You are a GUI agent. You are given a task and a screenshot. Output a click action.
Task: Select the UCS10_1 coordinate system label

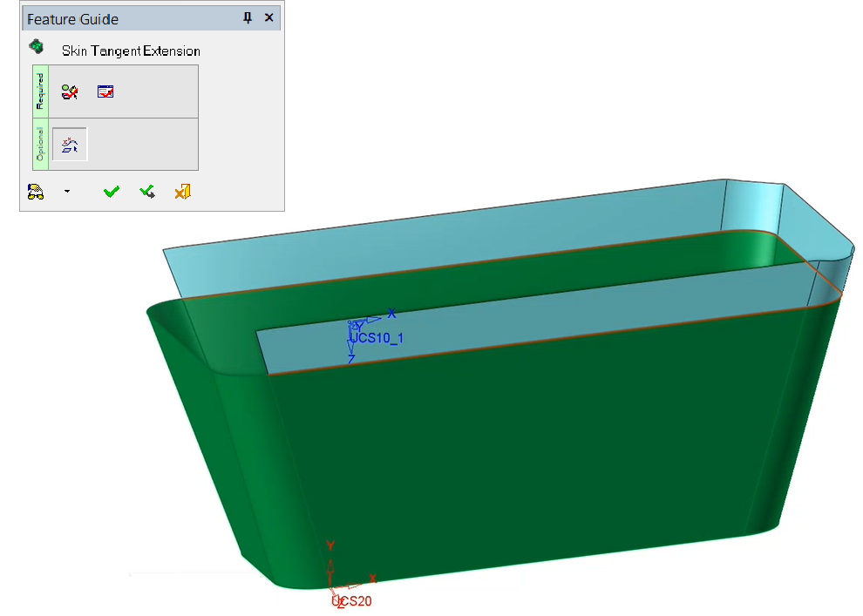(377, 338)
